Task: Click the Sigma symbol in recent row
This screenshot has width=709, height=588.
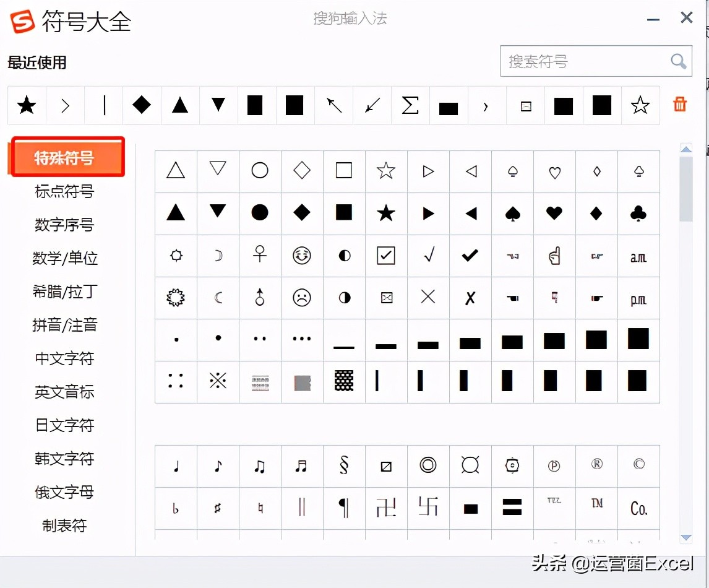Action: pos(410,105)
